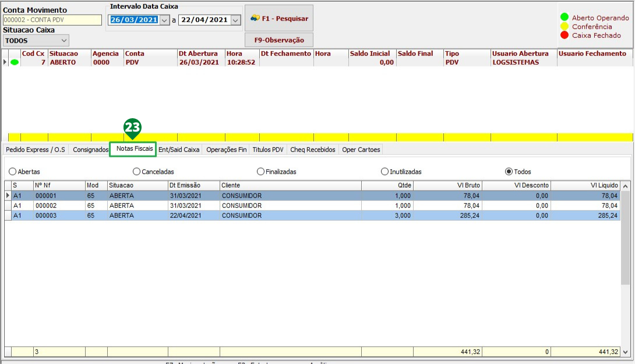Open the Situacao Caixa TODOS dropdown
Image resolution: width=635 pixels, height=364 pixels.
click(x=36, y=41)
